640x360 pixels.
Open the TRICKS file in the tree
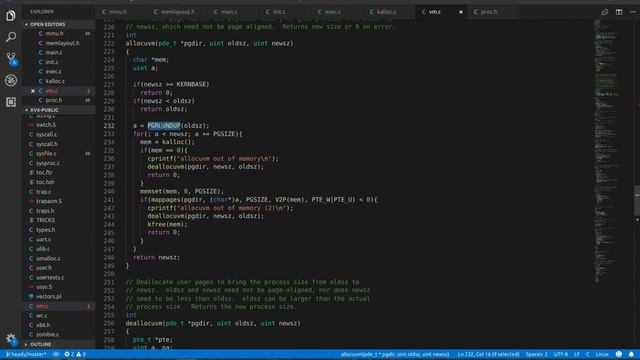(59, 220)
